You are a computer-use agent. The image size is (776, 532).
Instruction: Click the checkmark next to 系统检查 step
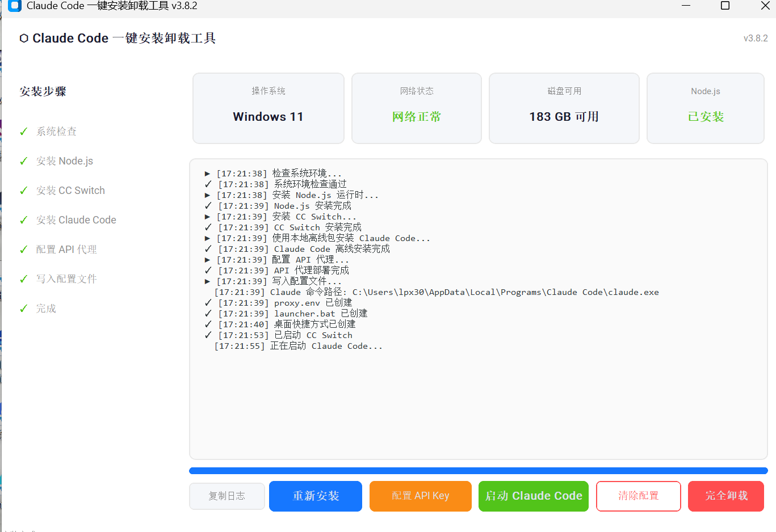click(24, 132)
